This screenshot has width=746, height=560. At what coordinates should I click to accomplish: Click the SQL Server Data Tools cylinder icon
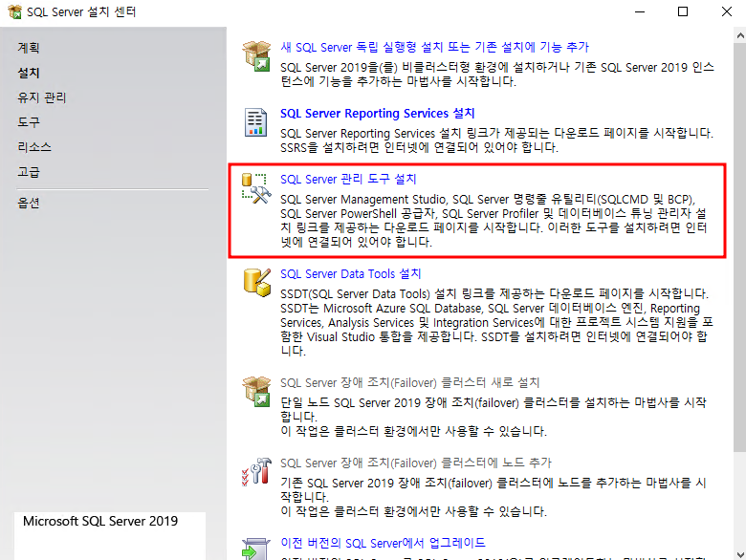pos(257,282)
